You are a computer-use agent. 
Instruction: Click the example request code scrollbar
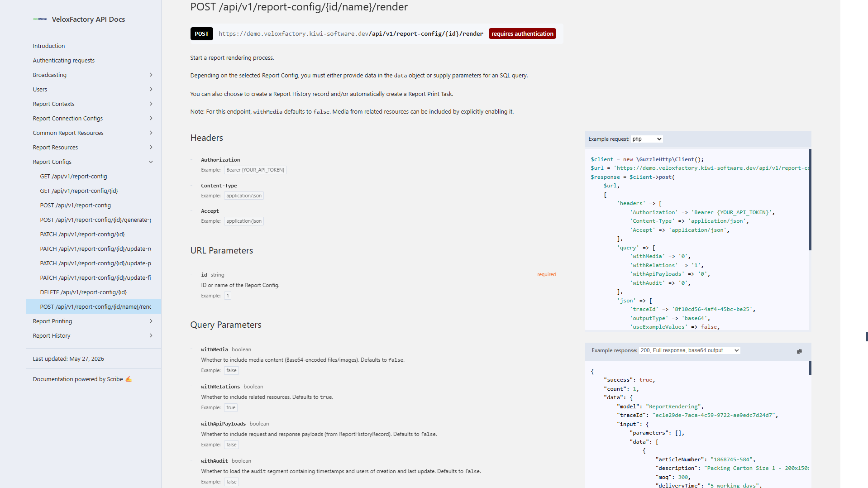pos(810,200)
